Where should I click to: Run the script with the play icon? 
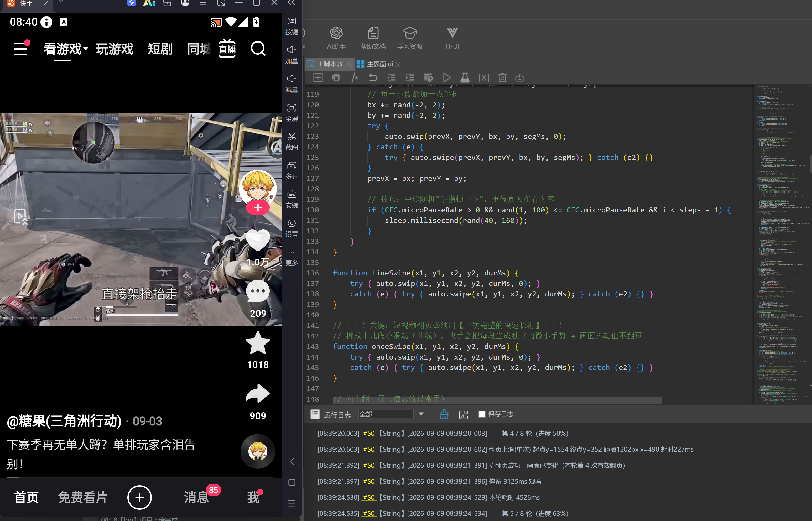click(447, 78)
